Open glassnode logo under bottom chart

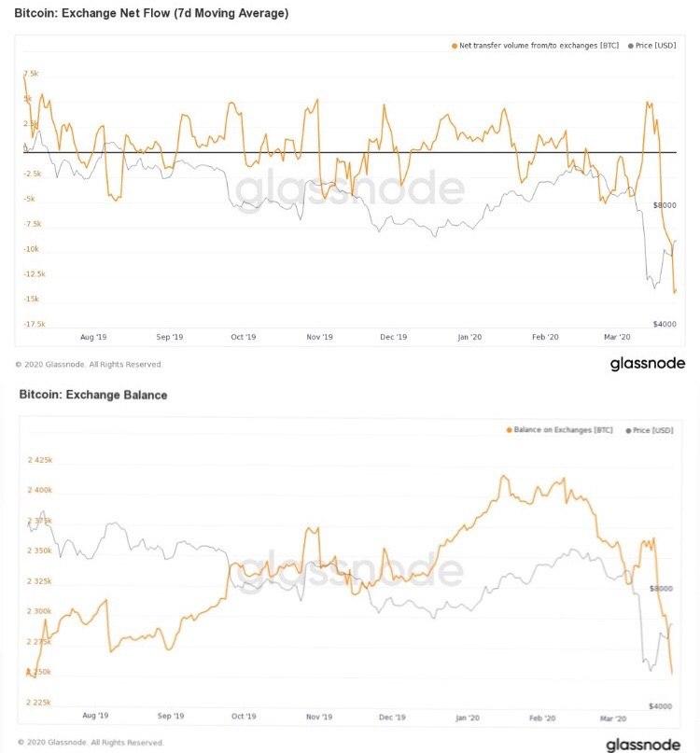643,745
